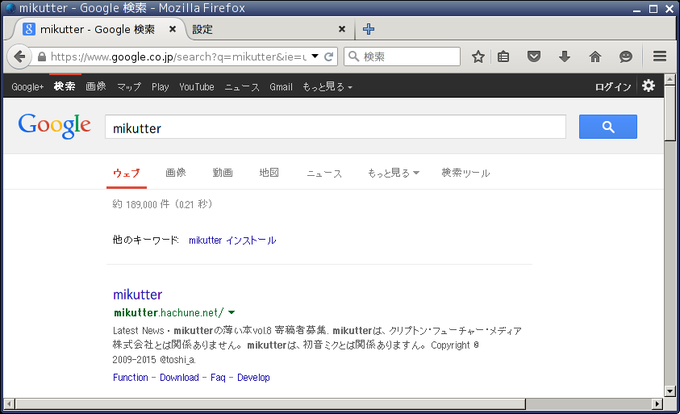Close the 設定 tab
Viewport: 680px width, 414px height.
(342, 29)
